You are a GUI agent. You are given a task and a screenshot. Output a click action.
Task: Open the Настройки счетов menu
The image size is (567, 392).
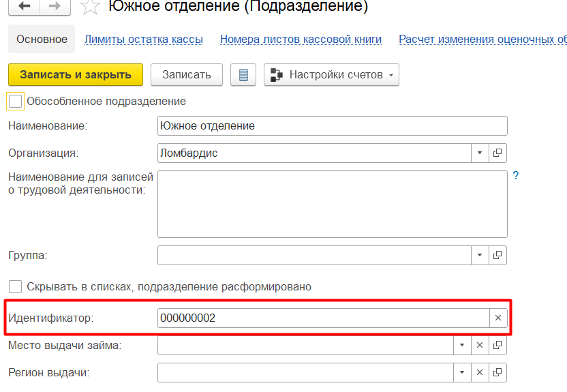pyautogui.click(x=332, y=75)
